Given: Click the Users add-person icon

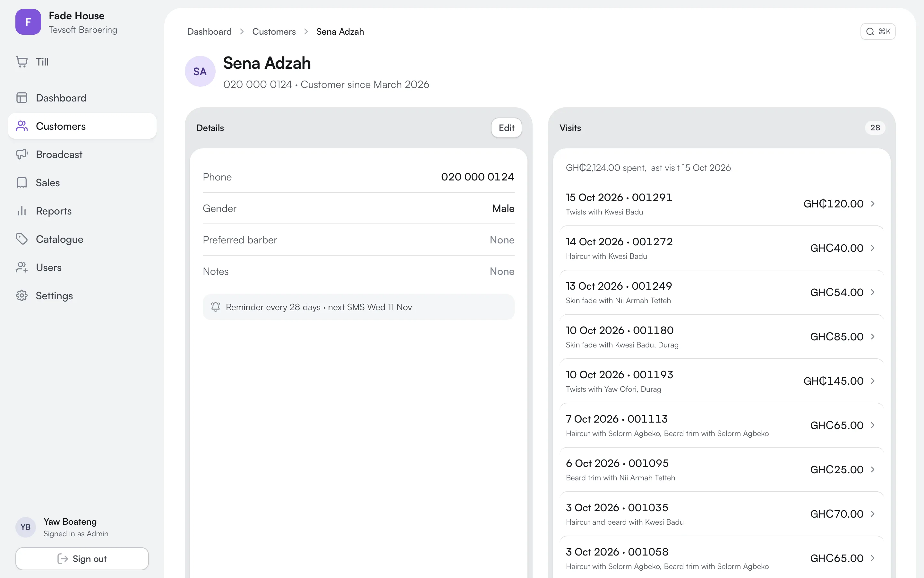Looking at the screenshot, I should (22, 267).
